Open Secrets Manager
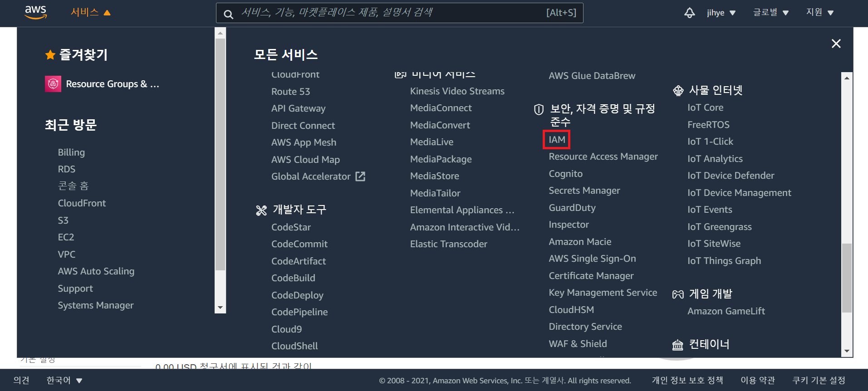 coord(584,191)
